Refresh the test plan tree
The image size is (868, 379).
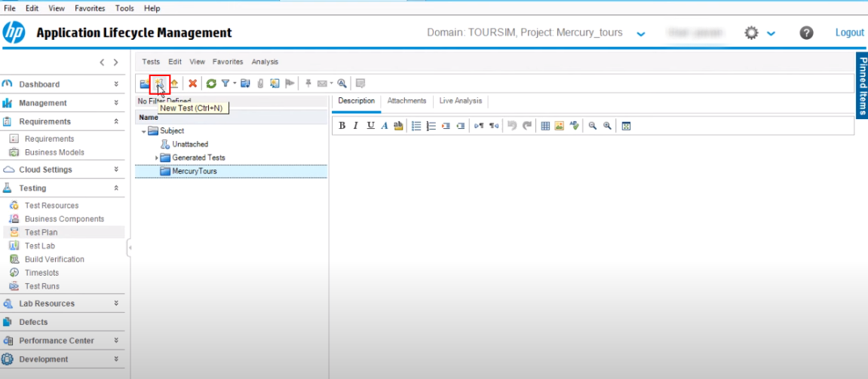click(x=211, y=84)
